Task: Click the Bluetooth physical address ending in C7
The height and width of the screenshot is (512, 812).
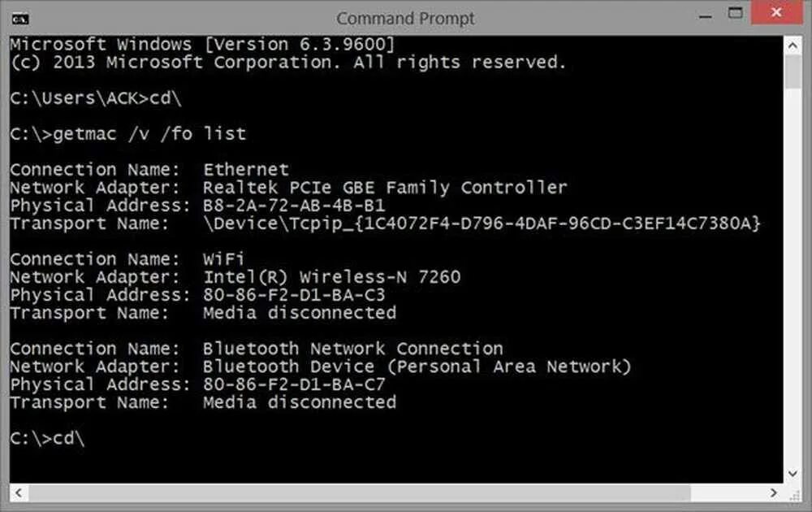Action: [294, 384]
